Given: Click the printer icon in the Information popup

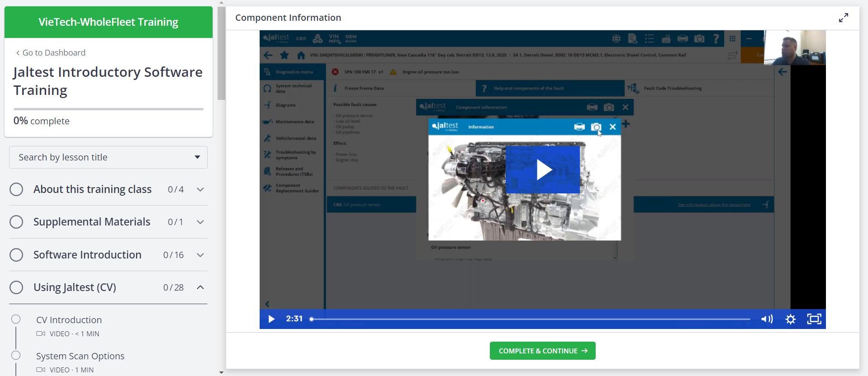Looking at the screenshot, I should 579,127.
